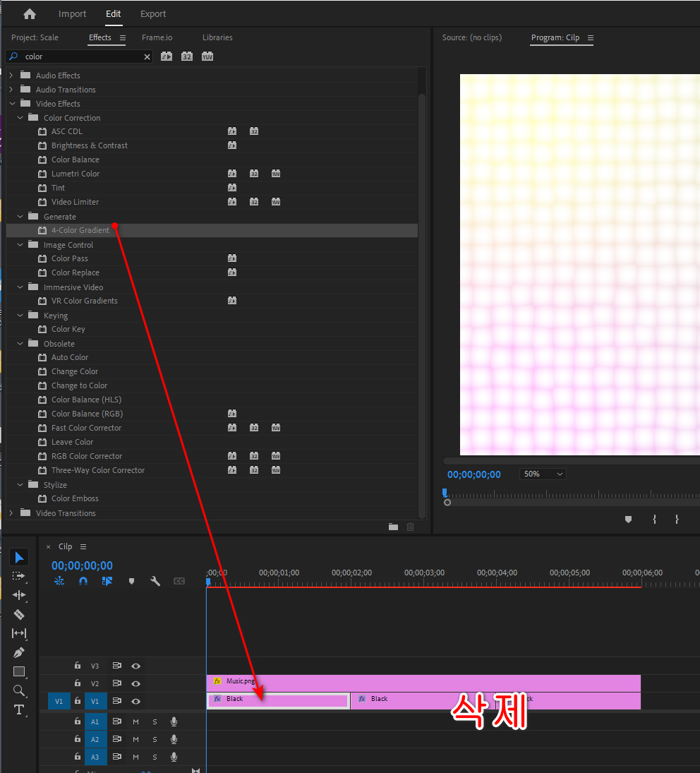Image resolution: width=700 pixels, height=773 pixels.
Task: Mute audio track A1
Action: pyautogui.click(x=135, y=721)
